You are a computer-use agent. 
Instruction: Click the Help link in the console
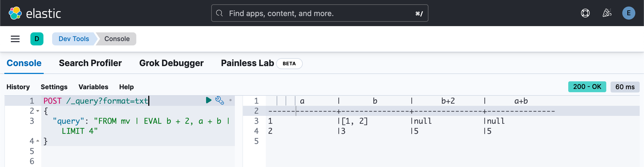126,87
